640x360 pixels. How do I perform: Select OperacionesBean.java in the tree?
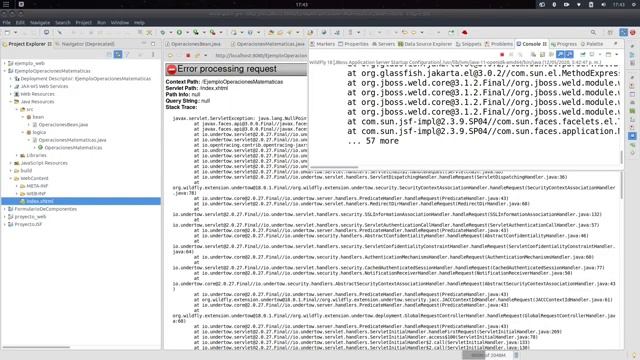click(60, 124)
